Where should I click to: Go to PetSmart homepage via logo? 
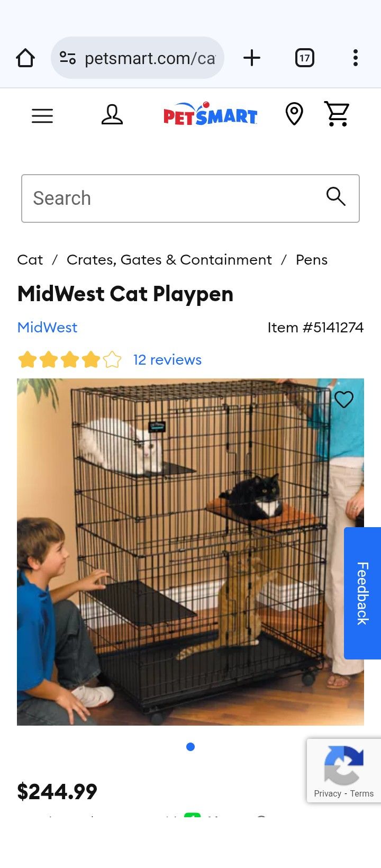tap(210, 114)
